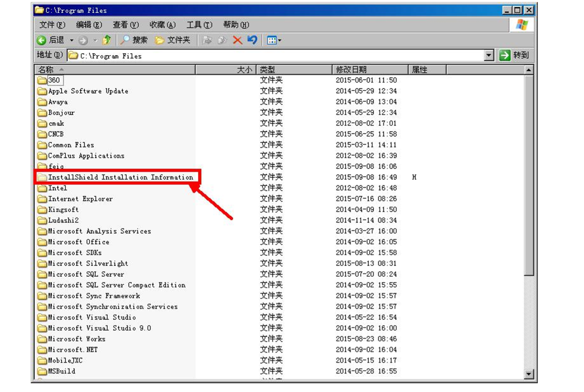584x392 pixels.
Task: Select the cmak folder name
Action: pos(56,123)
